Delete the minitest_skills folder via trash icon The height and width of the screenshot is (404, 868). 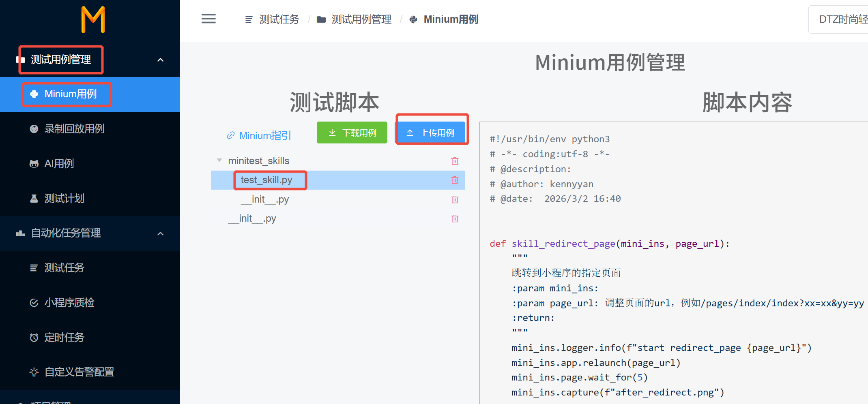455,161
